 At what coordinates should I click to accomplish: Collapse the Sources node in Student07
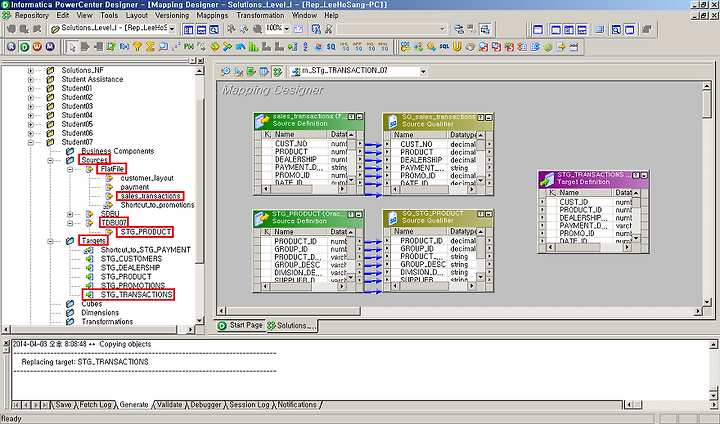point(50,160)
